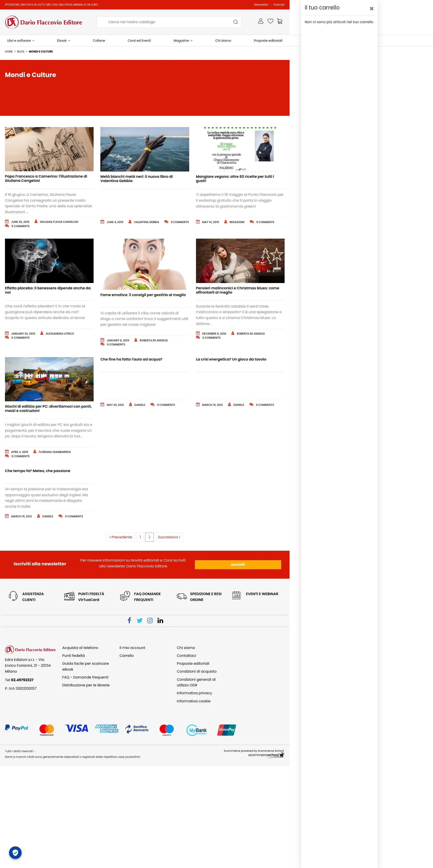Click the Eventi e Webinar calendar icon

[236, 595]
